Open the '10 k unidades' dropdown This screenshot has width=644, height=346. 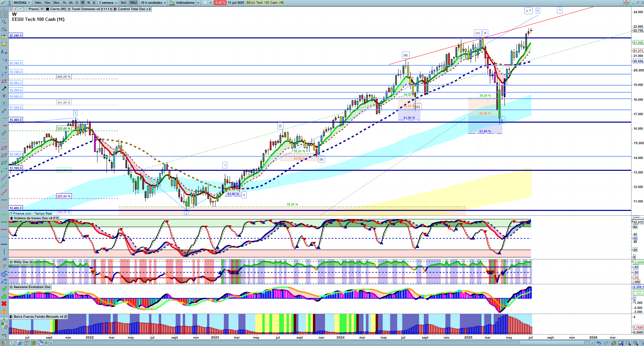(x=153, y=3)
